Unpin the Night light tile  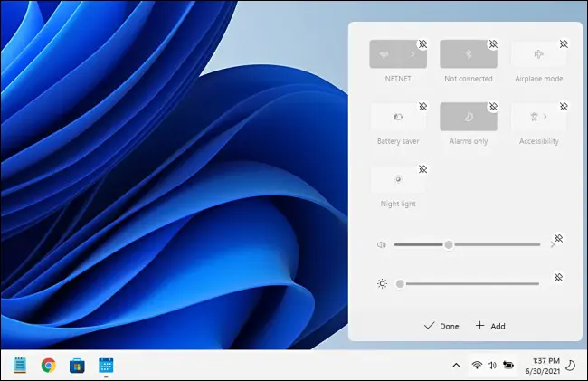[x=422, y=168]
